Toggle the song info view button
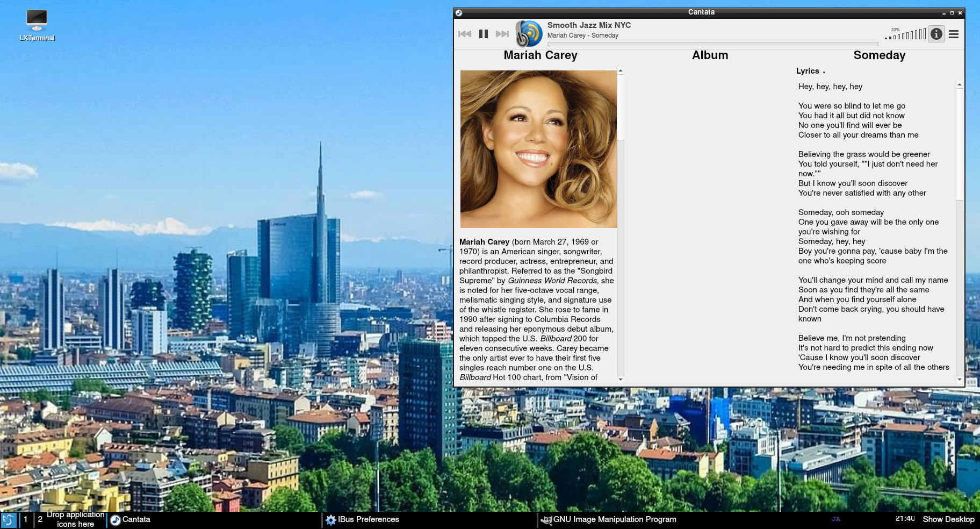Viewport: 980px width, 529px height. point(936,34)
